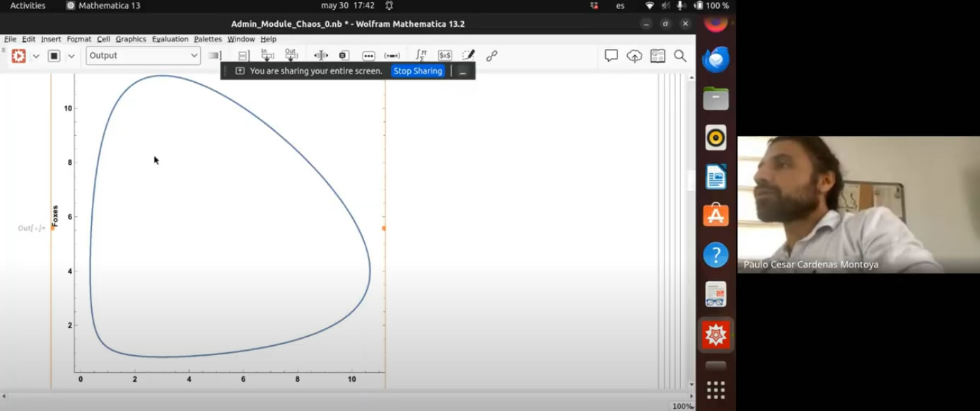This screenshot has width=980, height=411.
Task: Open the Help question mark dock icon
Action: tap(716, 254)
